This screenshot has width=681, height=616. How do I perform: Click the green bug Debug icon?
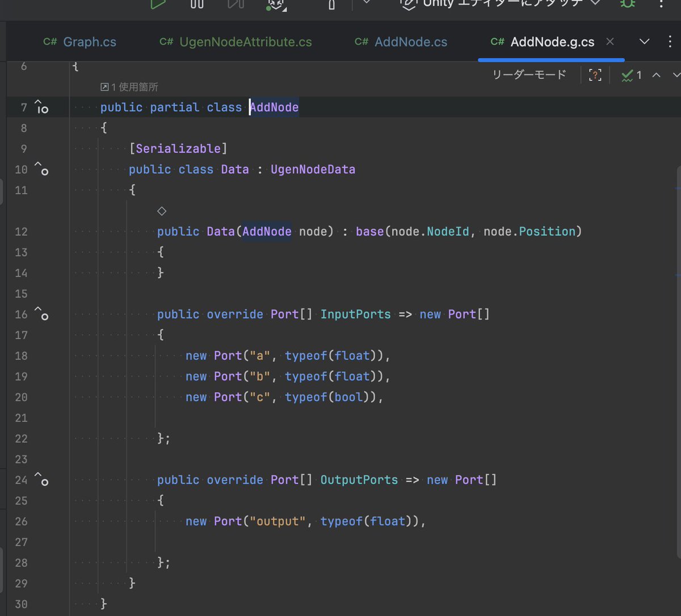coord(628,3)
